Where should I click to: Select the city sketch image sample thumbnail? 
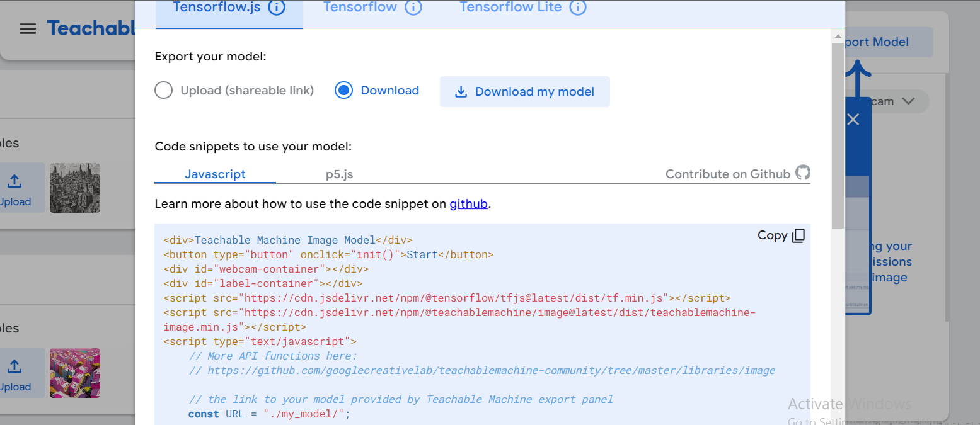[x=75, y=188]
